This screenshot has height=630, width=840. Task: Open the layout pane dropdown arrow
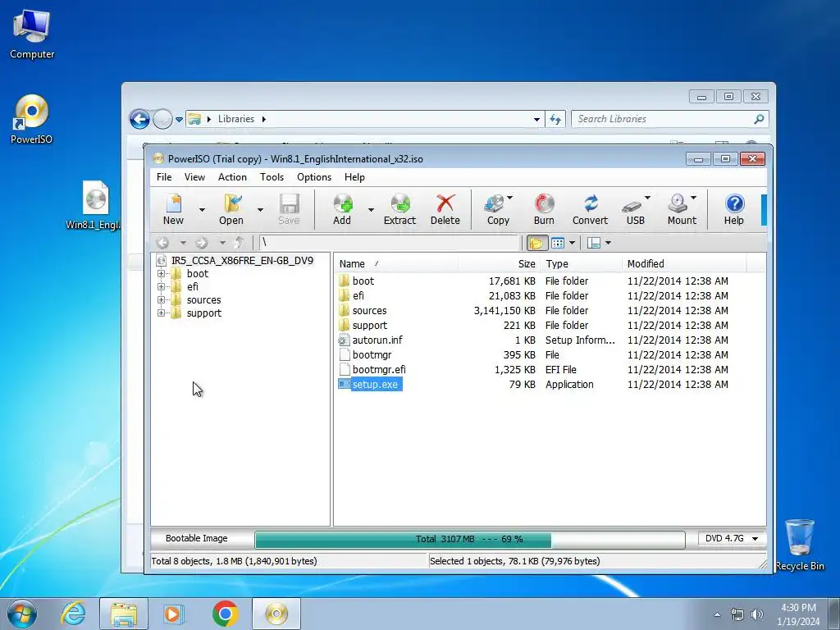608,243
